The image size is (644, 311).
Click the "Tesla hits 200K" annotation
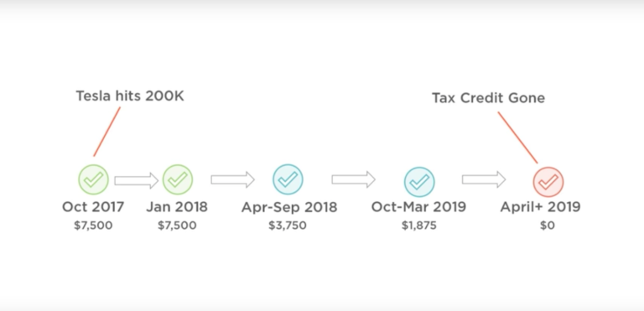130,96
